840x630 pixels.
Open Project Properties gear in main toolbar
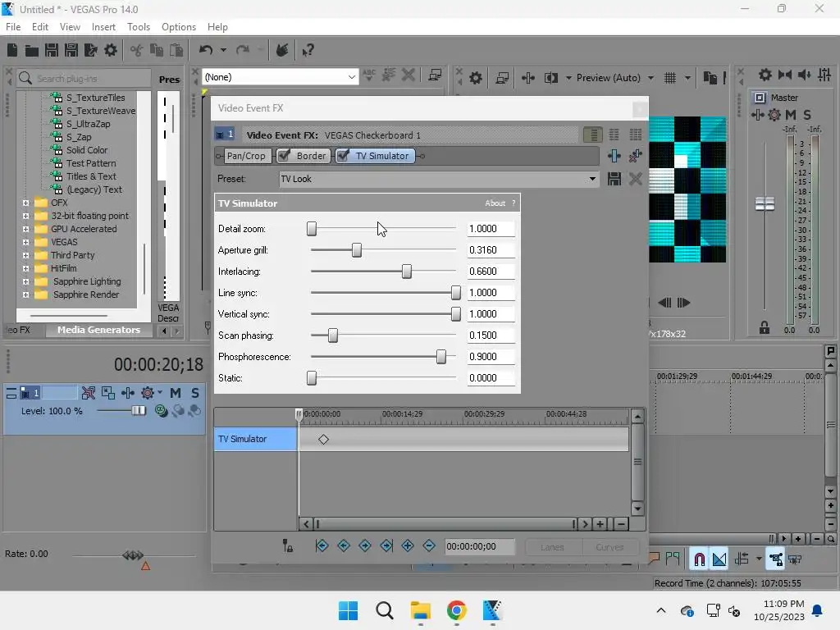click(111, 50)
